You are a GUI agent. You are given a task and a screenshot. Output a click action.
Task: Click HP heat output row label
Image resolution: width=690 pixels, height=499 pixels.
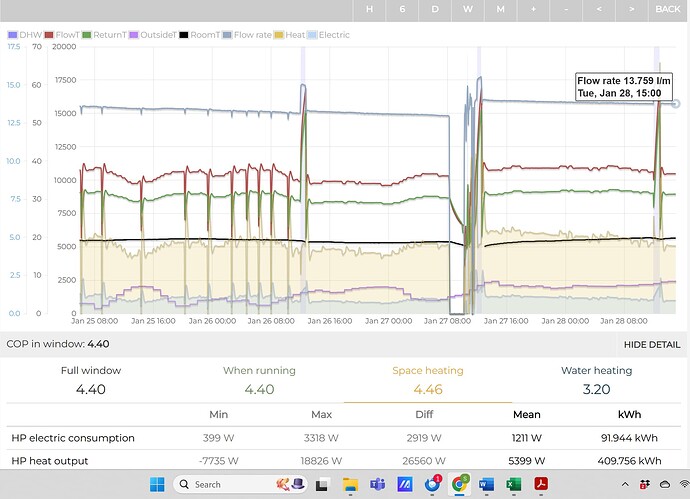(50, 461)
